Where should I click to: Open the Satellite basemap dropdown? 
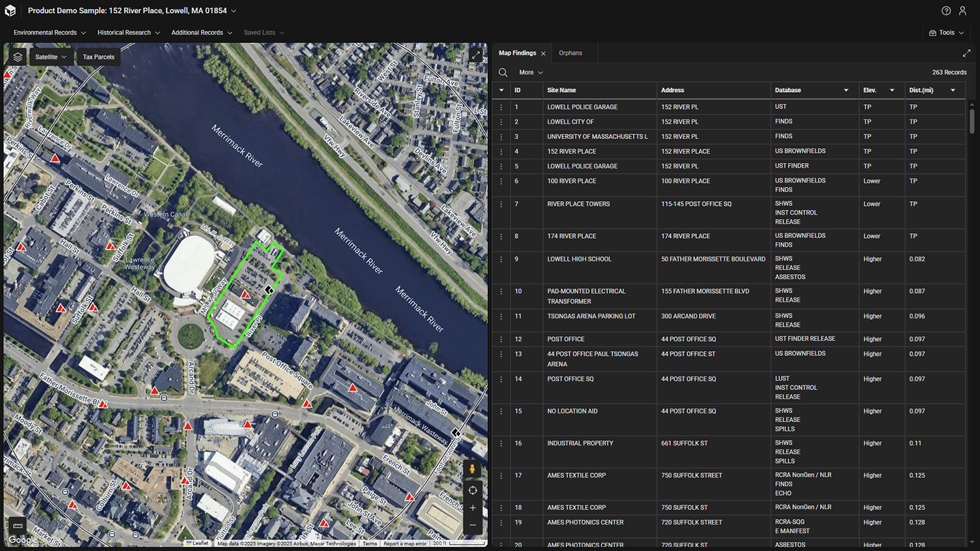(51, 57)
